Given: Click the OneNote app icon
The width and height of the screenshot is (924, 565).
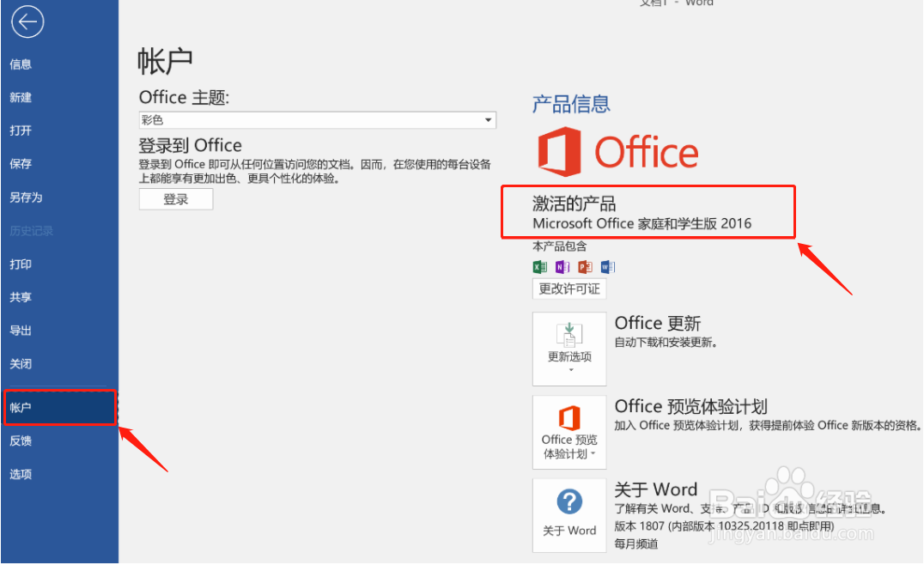Looking at the screenshot, I should [x=562, y=268].
